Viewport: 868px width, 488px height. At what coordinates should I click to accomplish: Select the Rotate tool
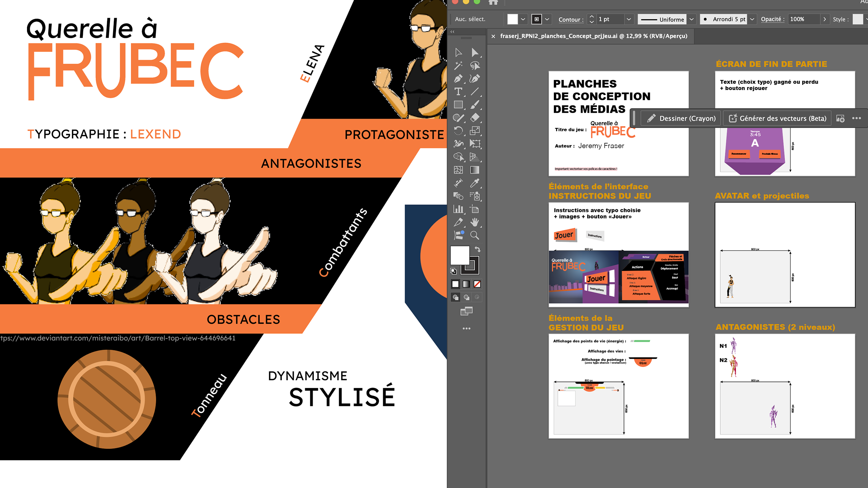[458, 131]
